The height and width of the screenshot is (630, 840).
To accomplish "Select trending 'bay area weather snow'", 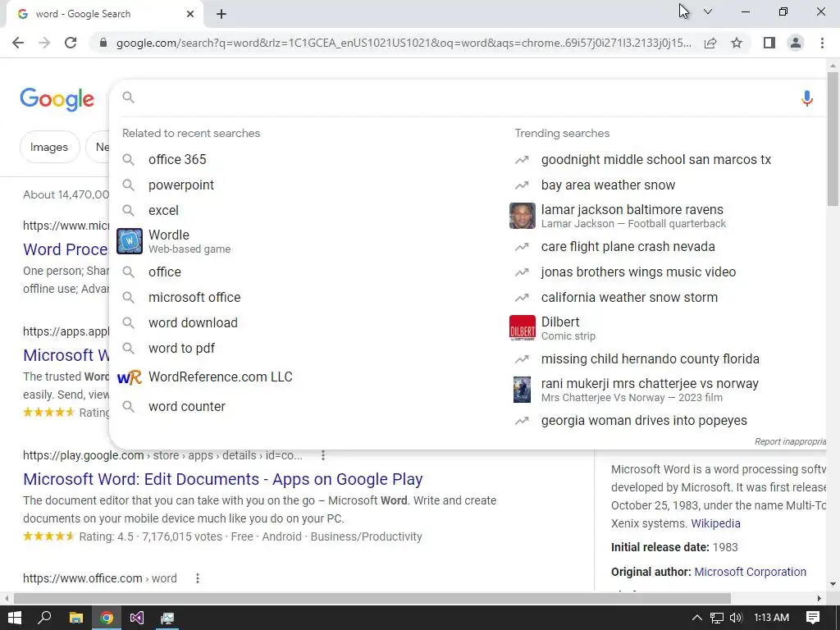I will point(608,185).
